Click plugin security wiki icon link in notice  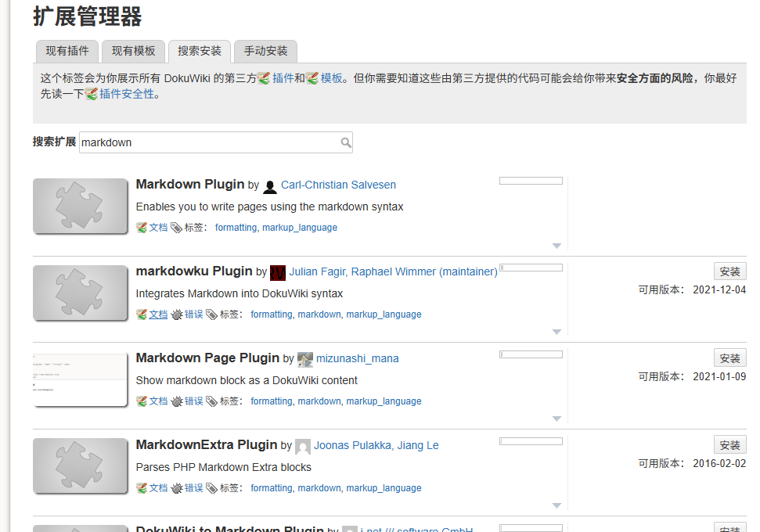point(92,94)
